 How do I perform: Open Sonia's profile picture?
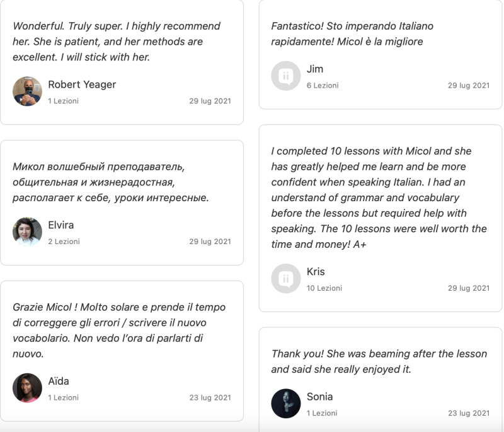(x=286, y=404)
